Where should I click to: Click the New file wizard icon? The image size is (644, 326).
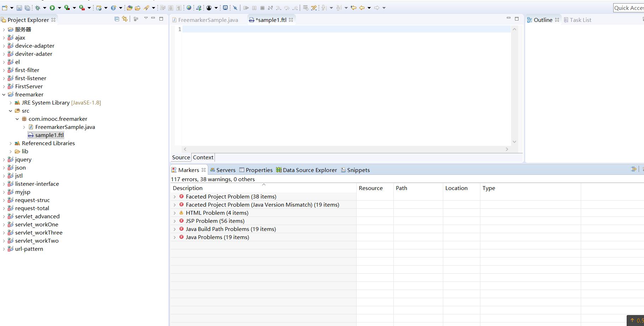[5, 8]
